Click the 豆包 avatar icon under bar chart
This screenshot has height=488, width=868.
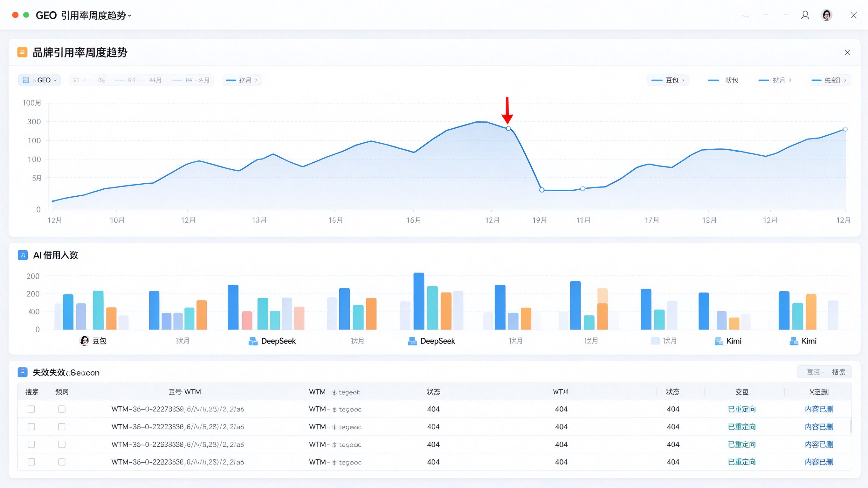pyautogui.click(x=84, y=341)
